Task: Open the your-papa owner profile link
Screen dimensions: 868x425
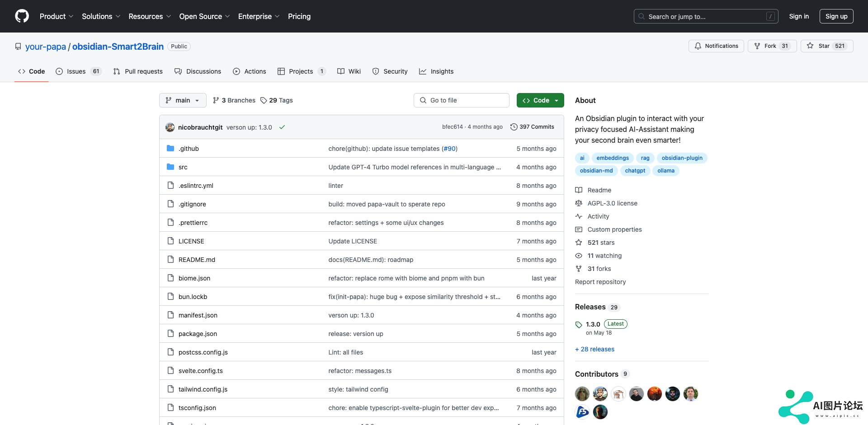Action: tap(46, 47)
